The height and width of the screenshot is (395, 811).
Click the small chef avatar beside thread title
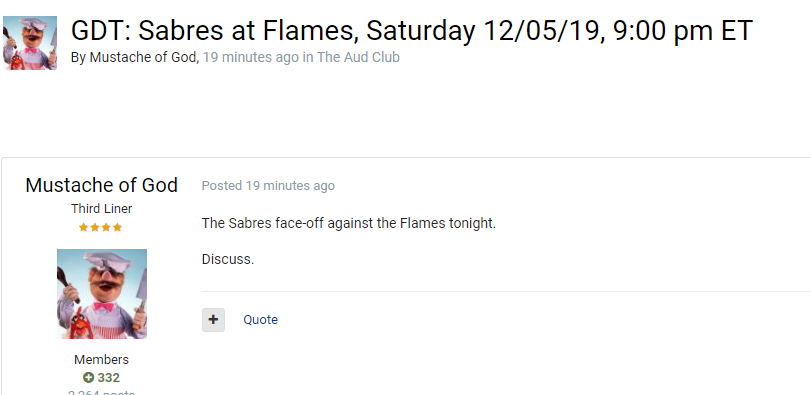click(x=30, y=43)
